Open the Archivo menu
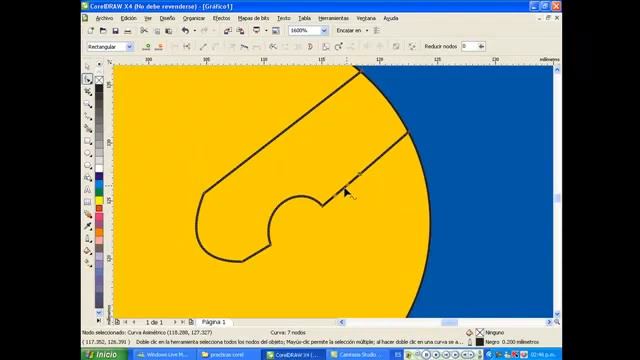 (x=104, y=18)
